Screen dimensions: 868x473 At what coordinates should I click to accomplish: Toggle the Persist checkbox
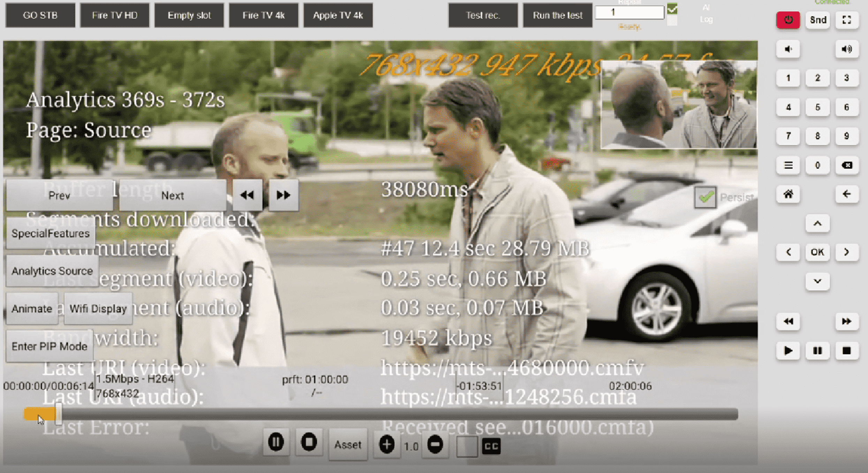coord(705,196)
